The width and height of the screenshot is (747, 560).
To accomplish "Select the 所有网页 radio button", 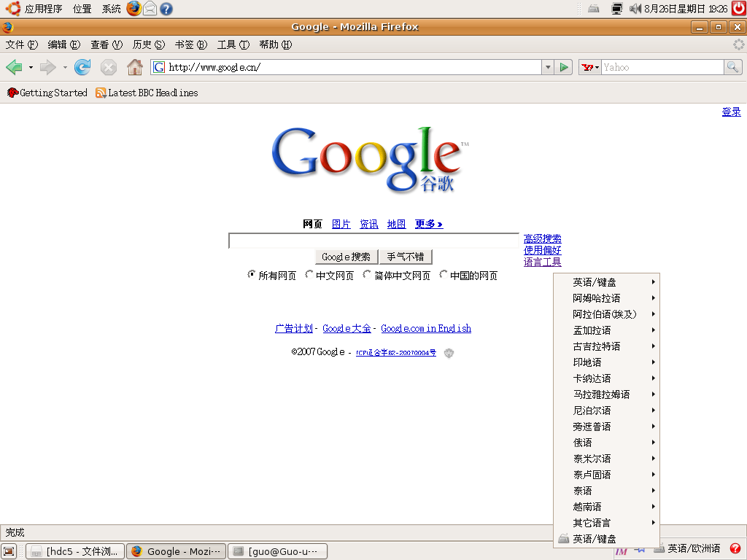I will (x=251, y=275).
